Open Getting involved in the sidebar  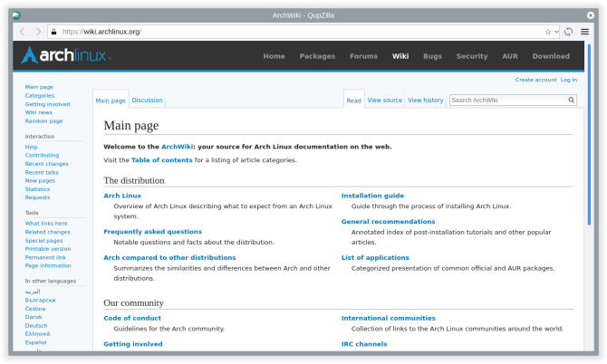click(47, 104)
